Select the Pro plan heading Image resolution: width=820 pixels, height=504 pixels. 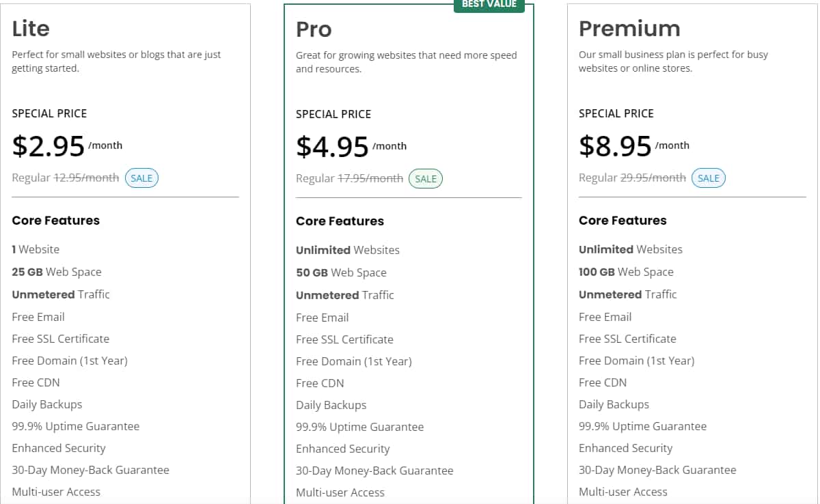tap(314, 29)
